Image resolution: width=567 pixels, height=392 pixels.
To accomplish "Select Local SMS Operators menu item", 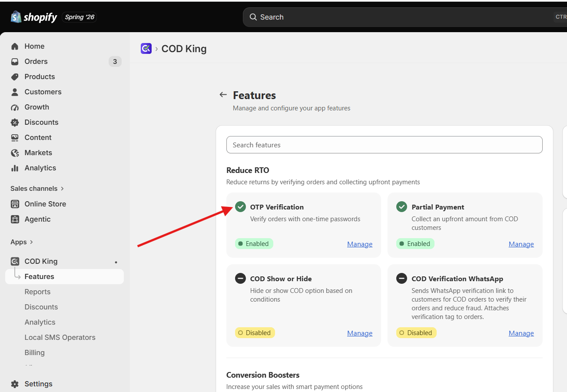I will pyautogui.click(x=60, y=337).
